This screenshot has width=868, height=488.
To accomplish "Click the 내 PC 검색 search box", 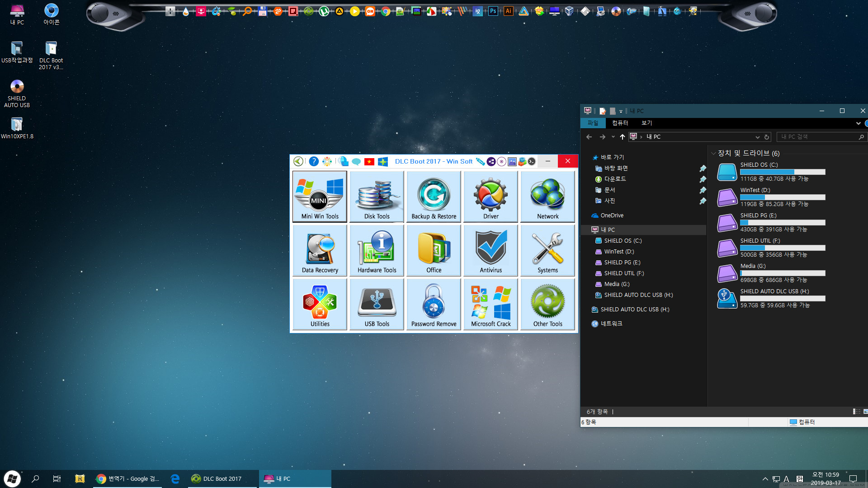I will click(822, 137).
